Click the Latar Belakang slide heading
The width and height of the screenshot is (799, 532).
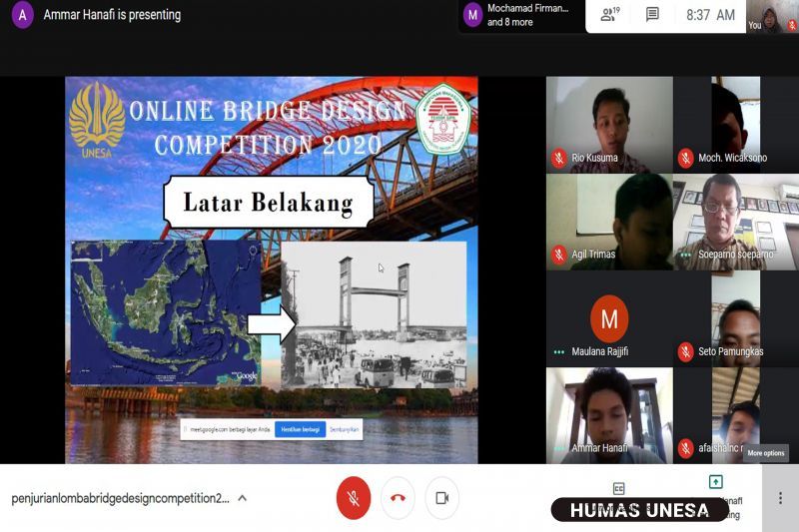268,202
